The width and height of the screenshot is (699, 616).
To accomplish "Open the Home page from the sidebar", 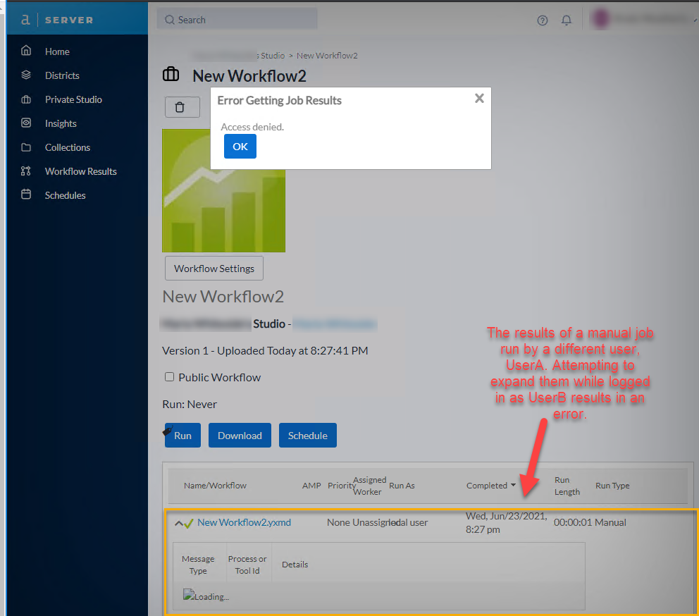I will (57, 51).
